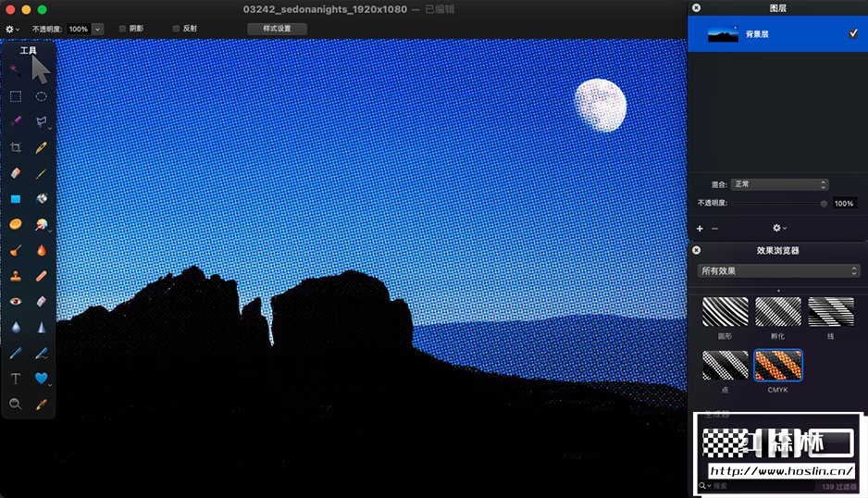868x498 pixels.
Task: Close the 效果浏览器 effects browser panel
Action: [697, 250]
